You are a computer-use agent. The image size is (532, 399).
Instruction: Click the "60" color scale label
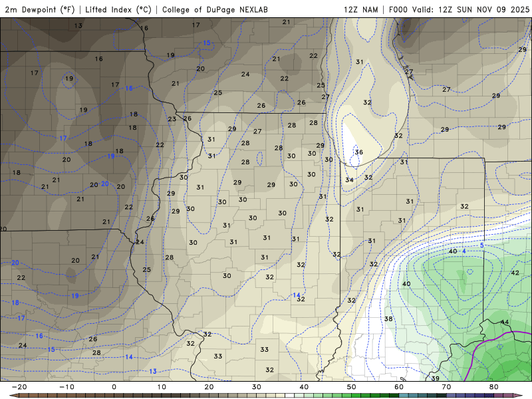point(399,387)
